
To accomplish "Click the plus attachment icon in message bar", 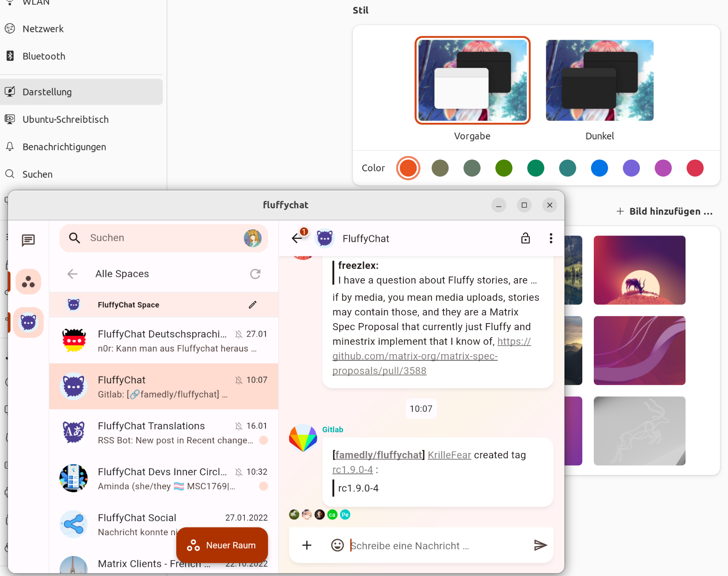I will [307, 545].
